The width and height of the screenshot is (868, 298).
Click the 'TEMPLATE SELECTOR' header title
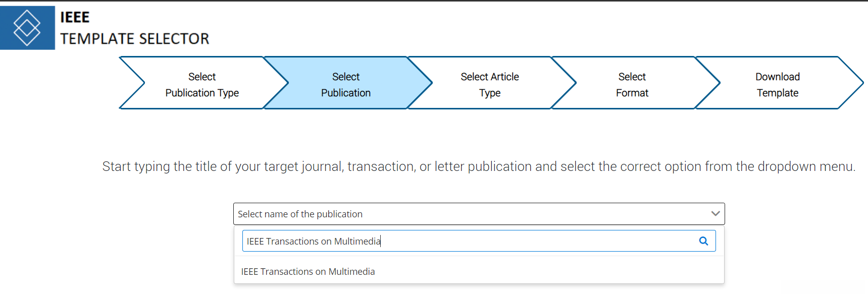coord(135,39)
